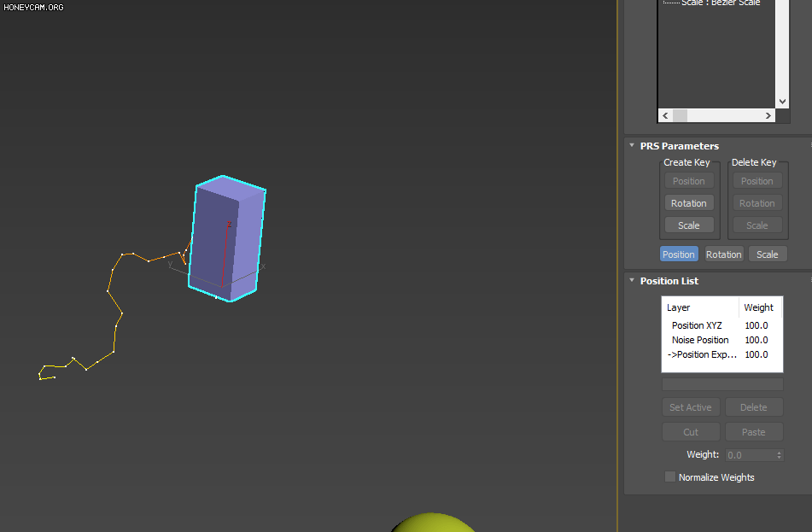Click scroll down arrow in controller list
The image size is (812, 532).
click(x=782, y=102)
